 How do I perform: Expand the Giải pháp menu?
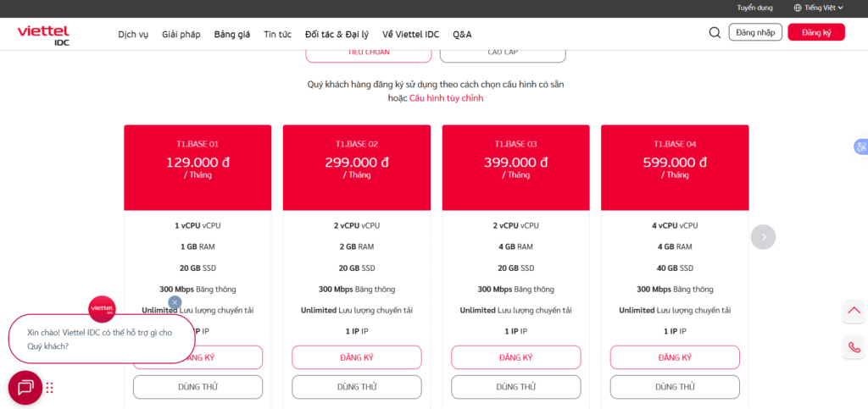pyautogui.click(x=181, y=35)
